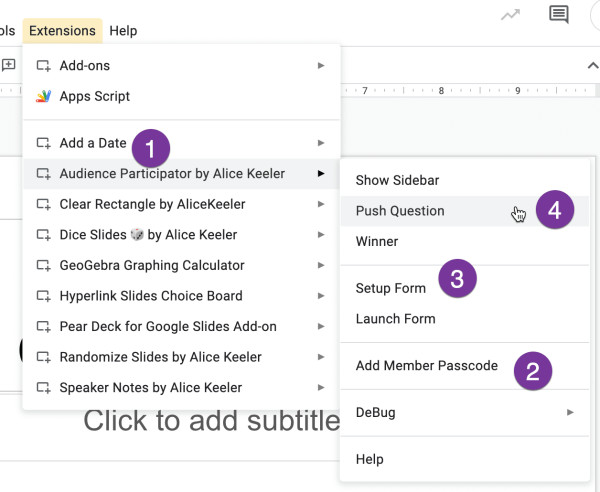Expand Speaker Notes submenu arrow
This screenshot has width=600, height=492.
tap(321, 388)
